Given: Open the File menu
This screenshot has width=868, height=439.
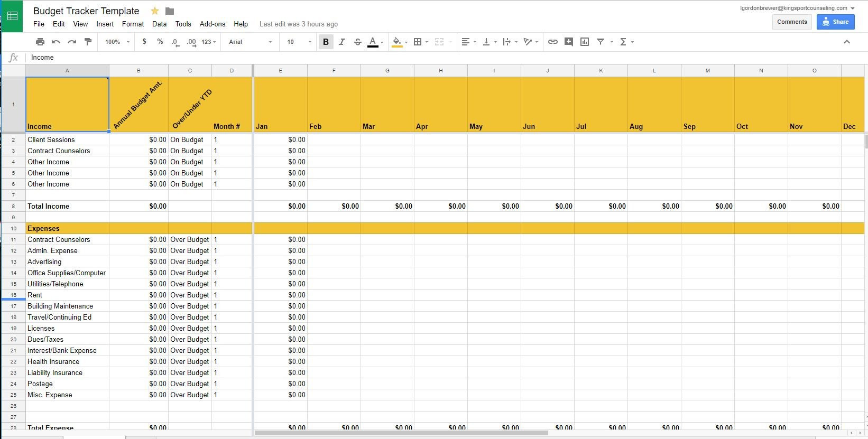Looking at the screenshot, I should coord(39,24).
